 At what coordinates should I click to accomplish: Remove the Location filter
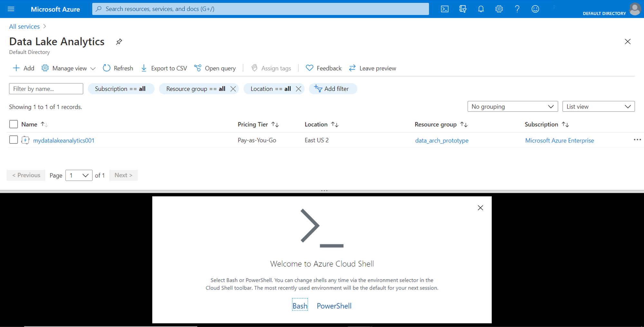tap(298, 89)
